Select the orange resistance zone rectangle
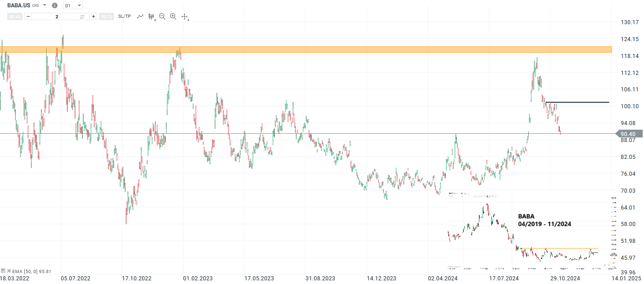The image size is (644, 284). [x=306, y=49]
